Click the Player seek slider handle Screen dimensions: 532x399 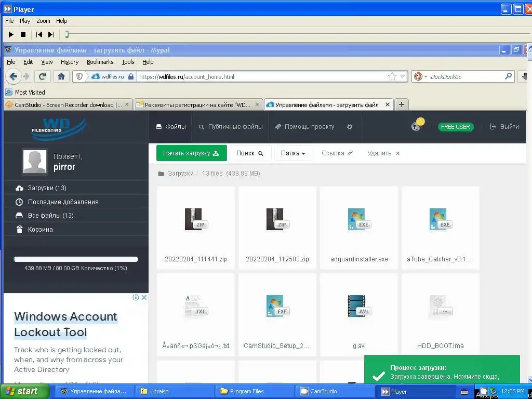tap(66, 34)
